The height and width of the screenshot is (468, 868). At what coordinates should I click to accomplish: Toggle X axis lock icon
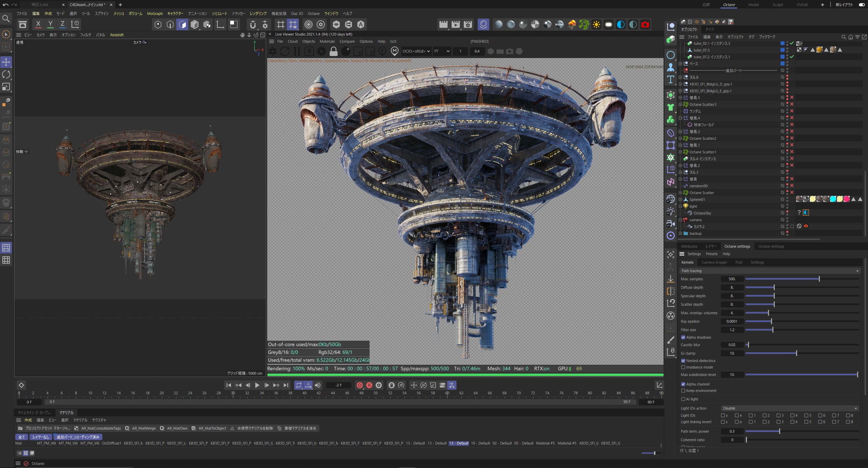pyautogui.click(x=38, y=24)
